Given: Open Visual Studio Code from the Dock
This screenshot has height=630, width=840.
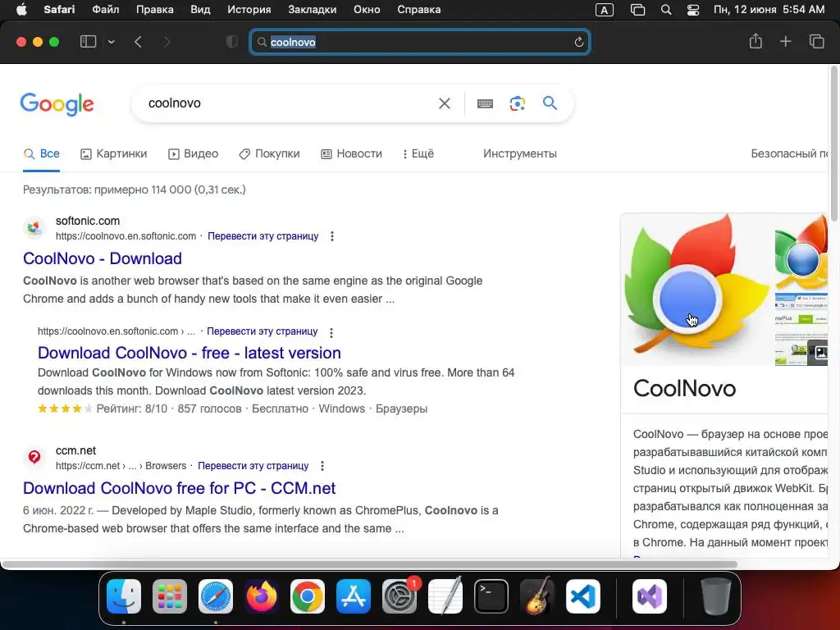Looking at the screenshot, I should click(x=583, y=596).
